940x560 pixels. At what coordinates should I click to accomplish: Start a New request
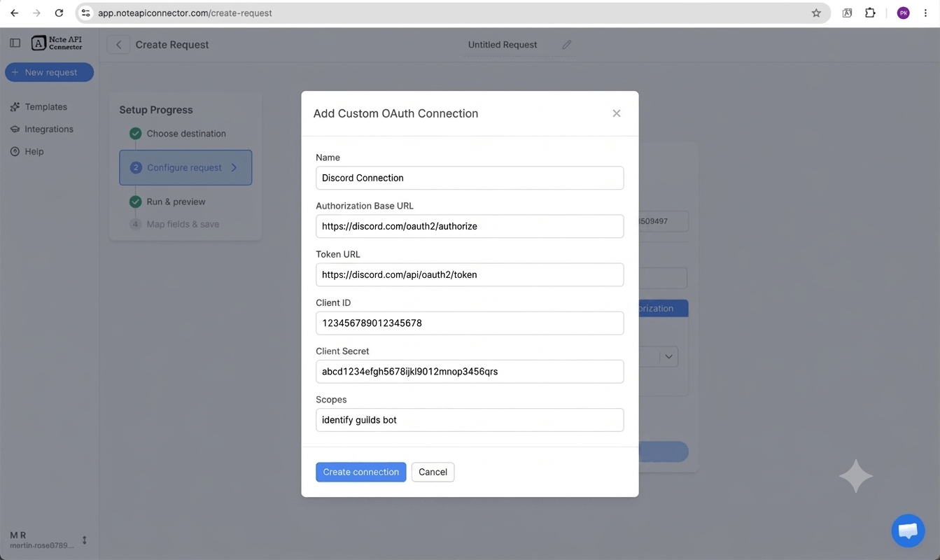49,72
